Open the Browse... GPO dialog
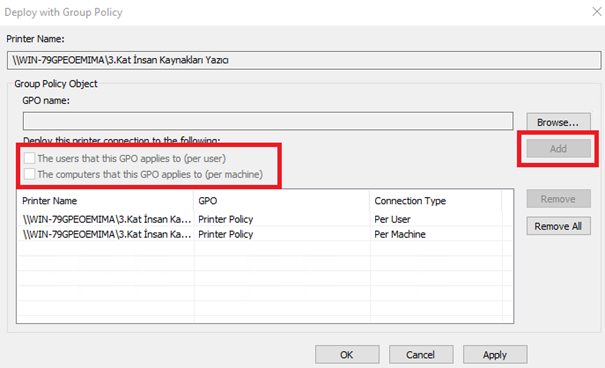This screenshot has width=605, height=368. [x=558, y=122]
